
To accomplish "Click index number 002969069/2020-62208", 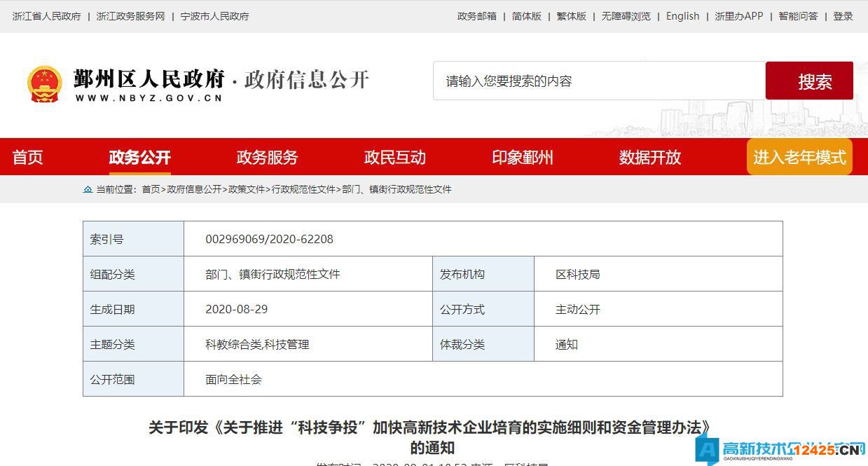I will [270, 239].
